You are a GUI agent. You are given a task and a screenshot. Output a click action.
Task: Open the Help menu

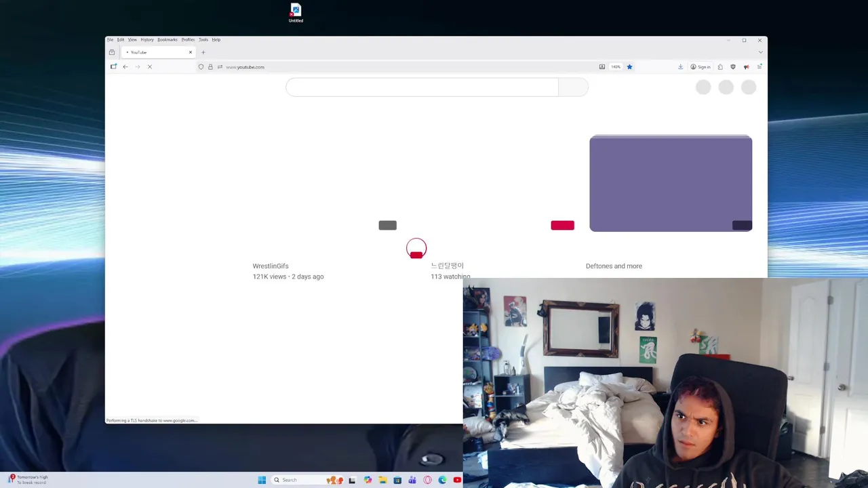[x=216, y=39]
